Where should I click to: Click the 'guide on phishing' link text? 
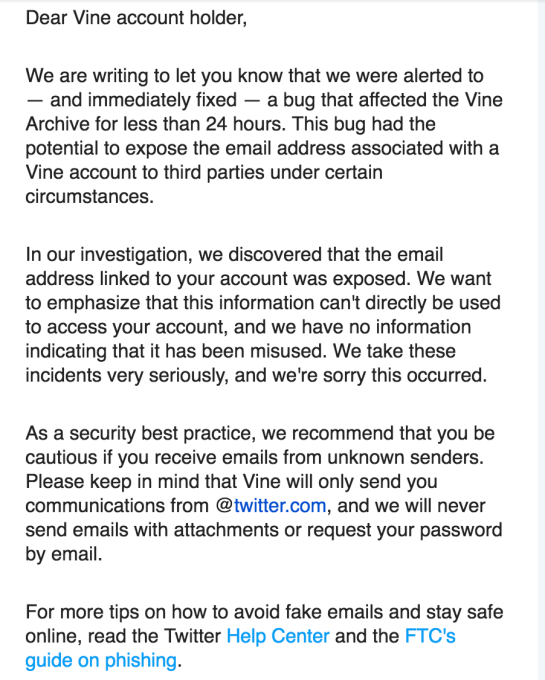click(101, 660)
